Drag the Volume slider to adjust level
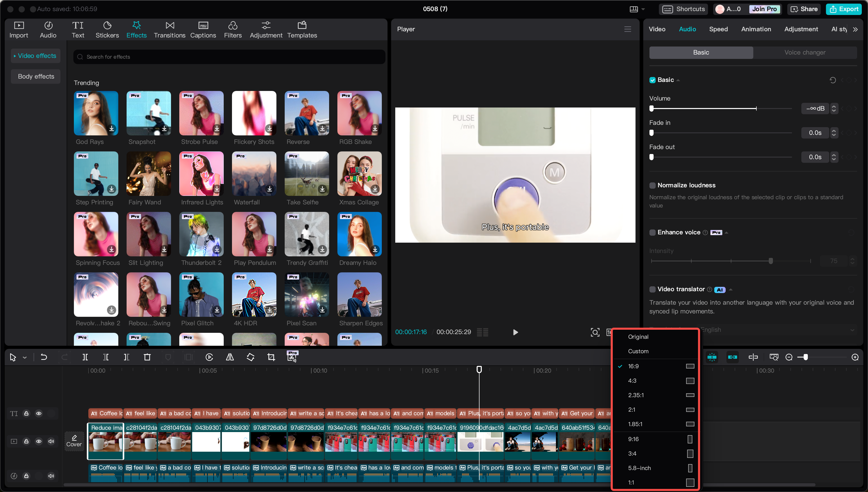The image size is (868, 492). (x=652, y=109)
